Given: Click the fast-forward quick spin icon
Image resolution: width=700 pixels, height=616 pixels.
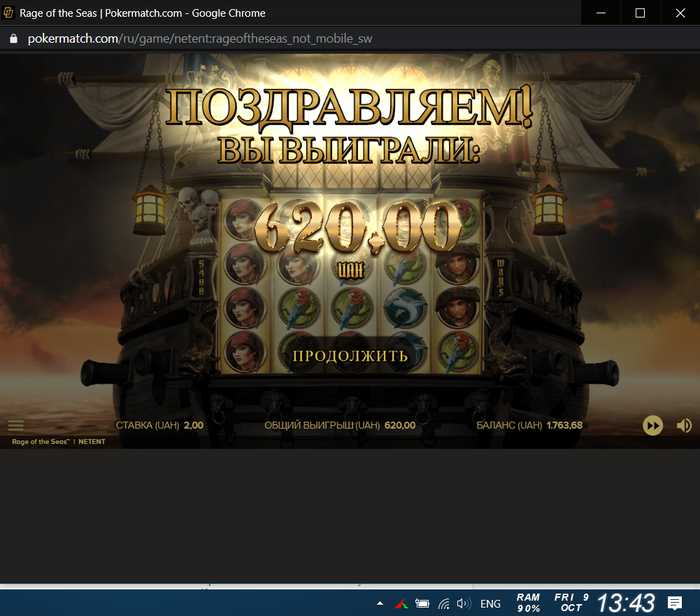Looking at the screenshot, I should (652, 425).
